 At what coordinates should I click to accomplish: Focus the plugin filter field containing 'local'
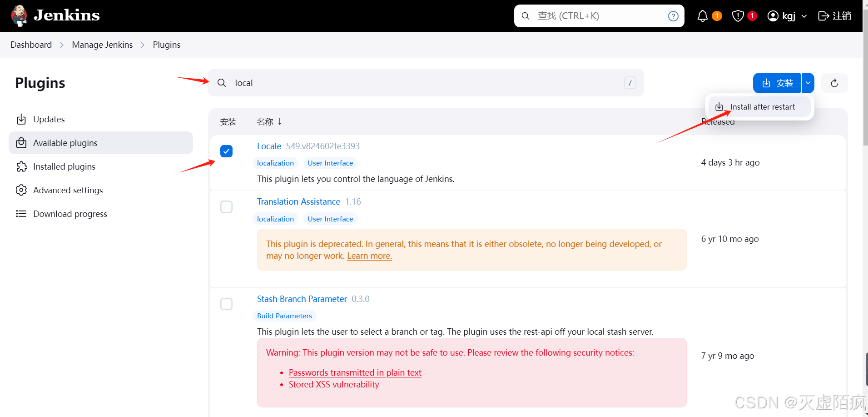click(426, 83)
